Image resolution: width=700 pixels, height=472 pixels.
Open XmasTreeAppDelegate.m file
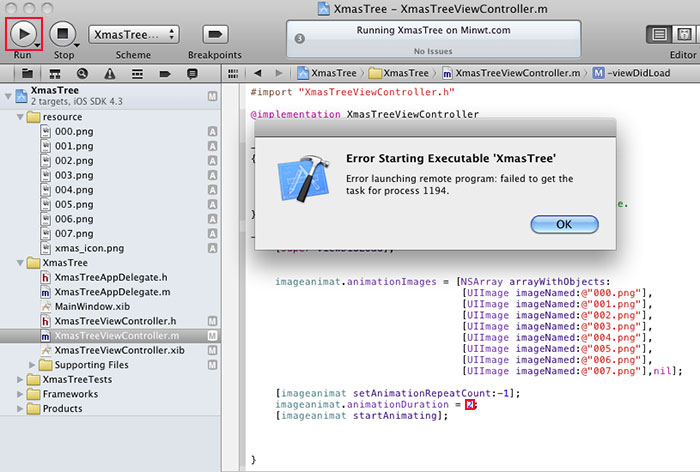110,292
